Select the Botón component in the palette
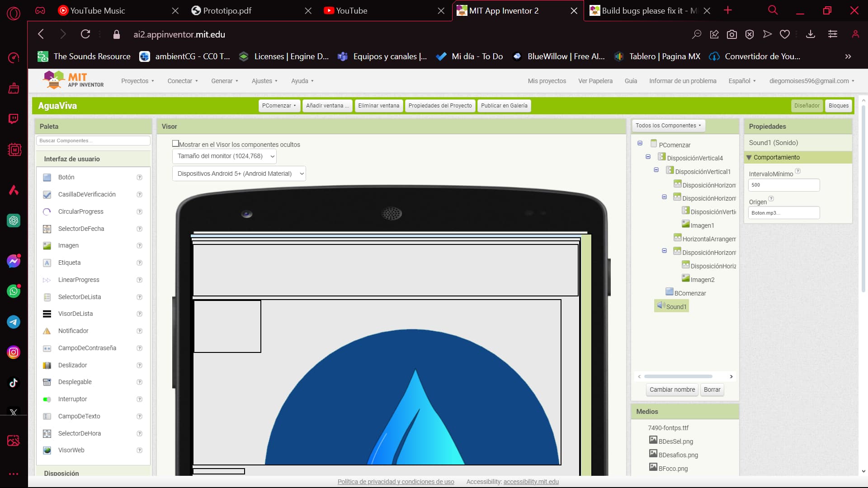This screenshot has height=488, width=868. coord(66,177)
